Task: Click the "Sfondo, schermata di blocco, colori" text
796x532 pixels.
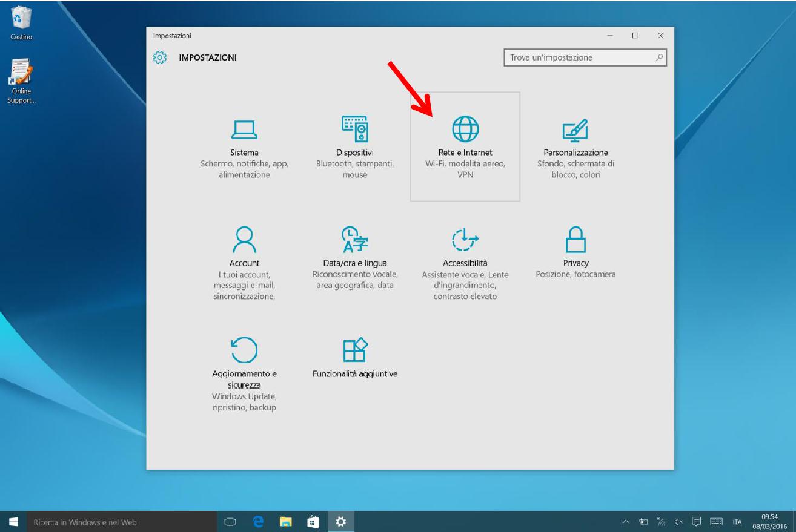Action: tap(575, 169)
